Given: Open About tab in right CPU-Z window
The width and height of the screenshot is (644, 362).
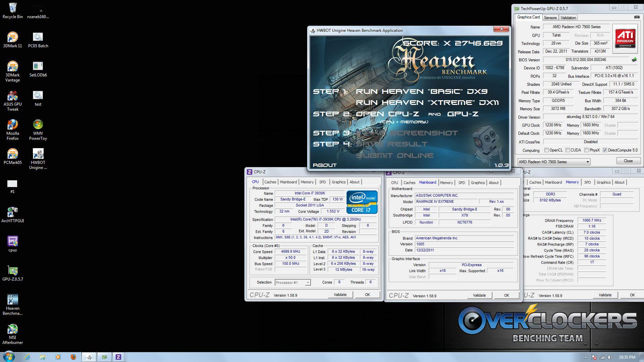Looking at the screenshot, I should click(x=619, y=182).
